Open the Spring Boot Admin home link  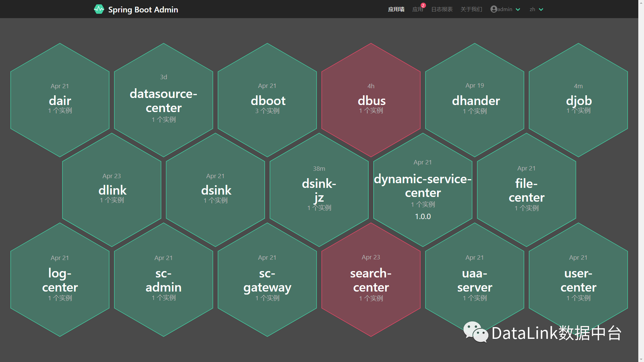coord(136,9)
